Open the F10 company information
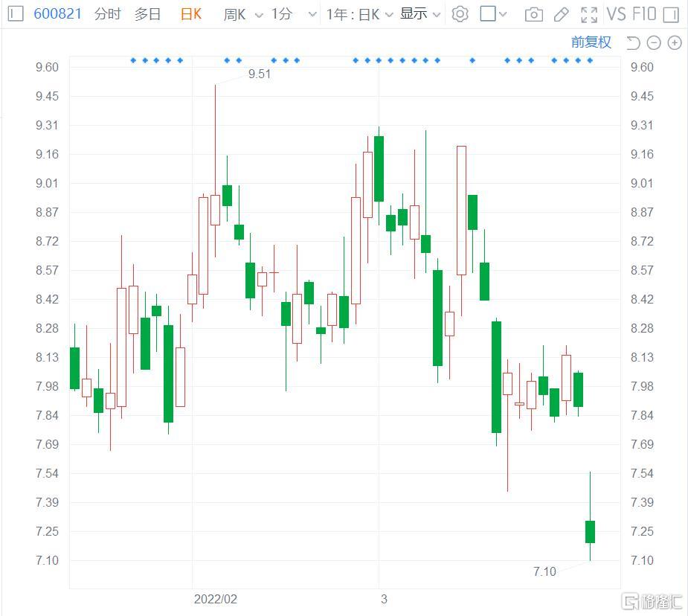This screenshot has width=688, height=616. [x=644, y=14]
